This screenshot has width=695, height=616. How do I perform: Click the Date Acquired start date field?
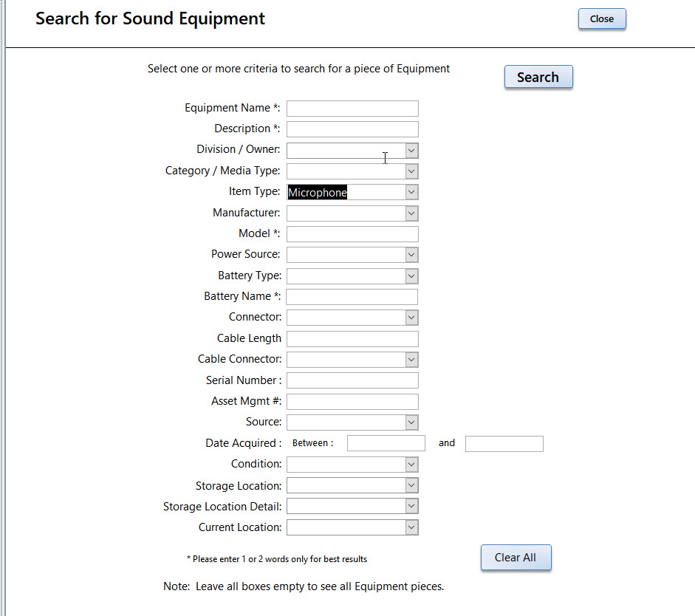point(386,444)
